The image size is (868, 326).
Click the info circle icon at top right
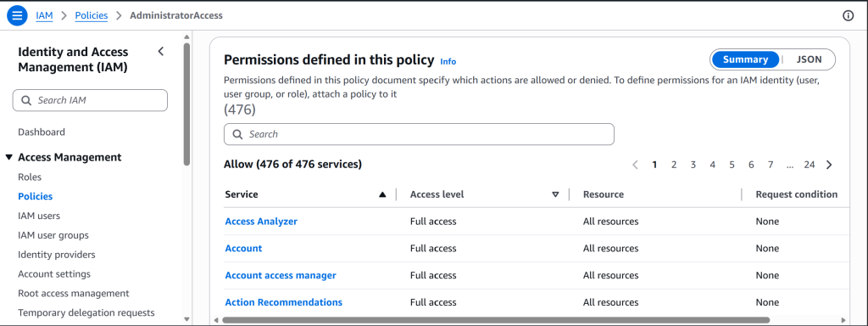(848, 15)
